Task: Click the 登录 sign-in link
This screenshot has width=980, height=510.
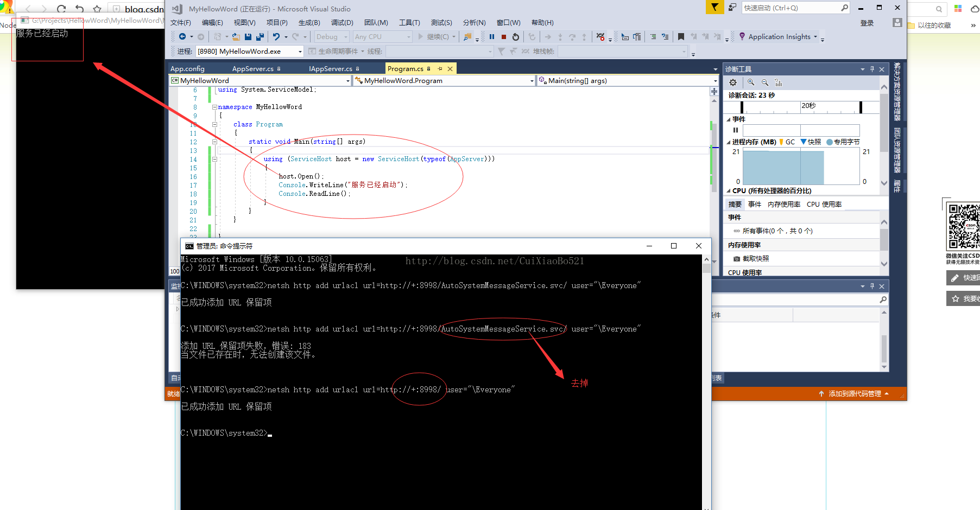Action: 867,23
